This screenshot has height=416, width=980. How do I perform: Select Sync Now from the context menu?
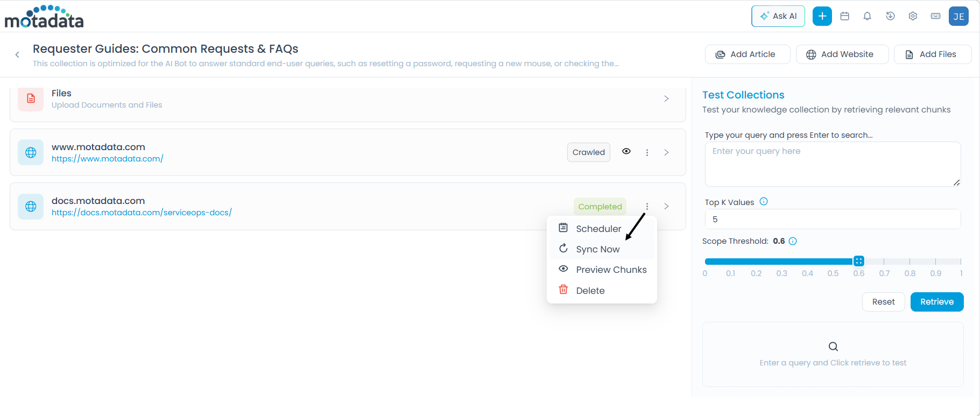[x=597, y=249]
